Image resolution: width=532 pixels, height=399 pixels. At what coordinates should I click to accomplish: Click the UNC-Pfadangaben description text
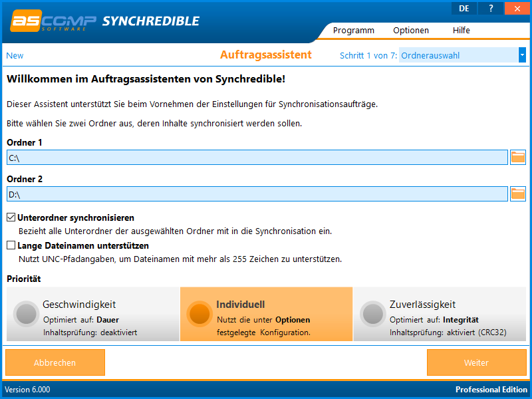(x=180, y=259)
